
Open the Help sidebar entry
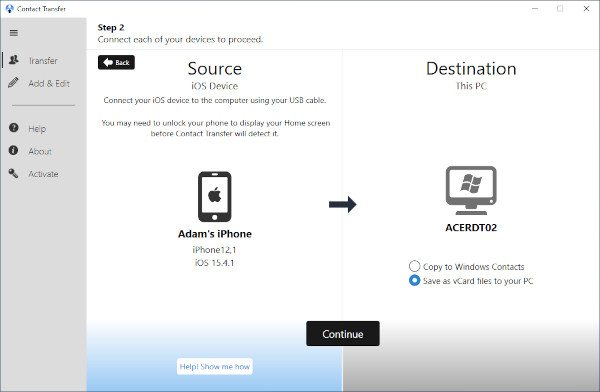pos(44,128)
